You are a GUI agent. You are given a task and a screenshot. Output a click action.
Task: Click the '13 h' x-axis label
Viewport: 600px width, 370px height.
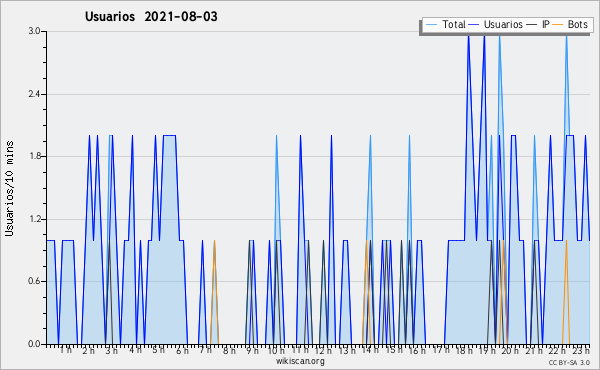pyautogui.click(x=347, y=351)
